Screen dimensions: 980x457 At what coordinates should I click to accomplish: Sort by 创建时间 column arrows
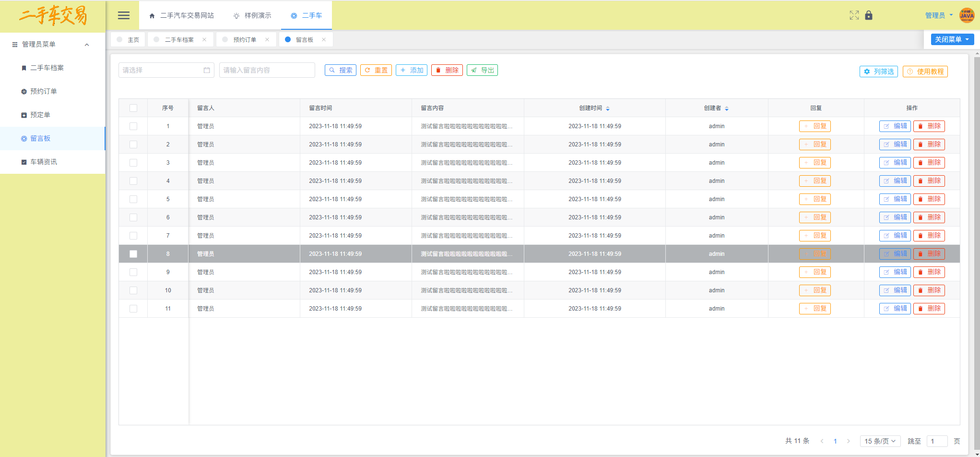(x=608, y=108)
